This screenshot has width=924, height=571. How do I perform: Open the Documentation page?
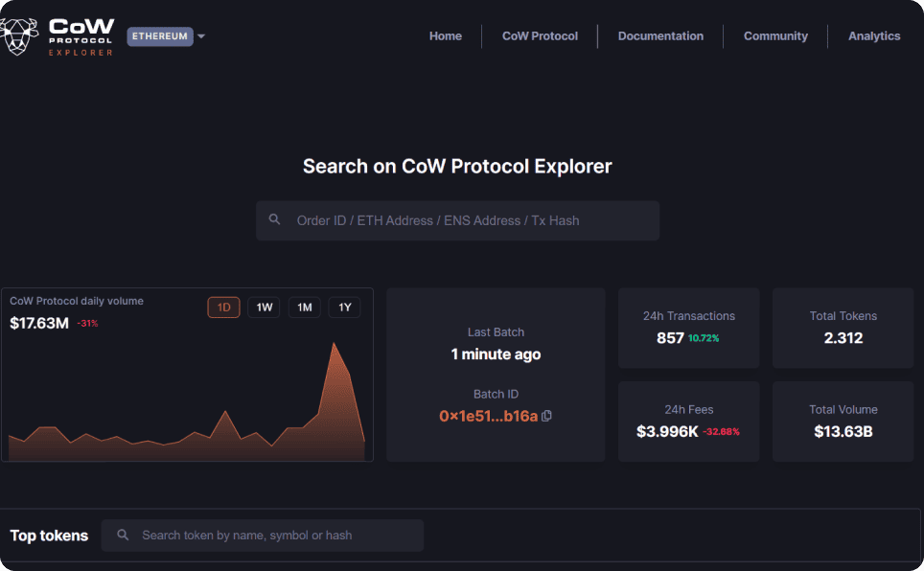click(660, 36)
